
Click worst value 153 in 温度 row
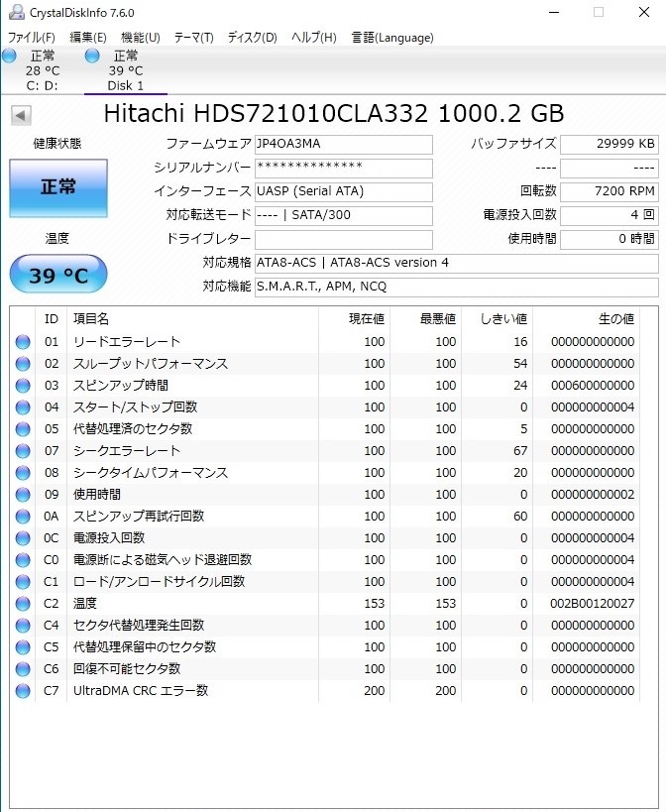pyautogui.click(x=446, y=604)
